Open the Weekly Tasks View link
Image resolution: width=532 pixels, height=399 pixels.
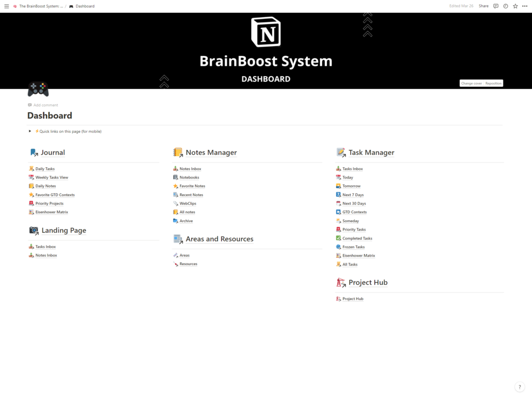click(52, 177)
